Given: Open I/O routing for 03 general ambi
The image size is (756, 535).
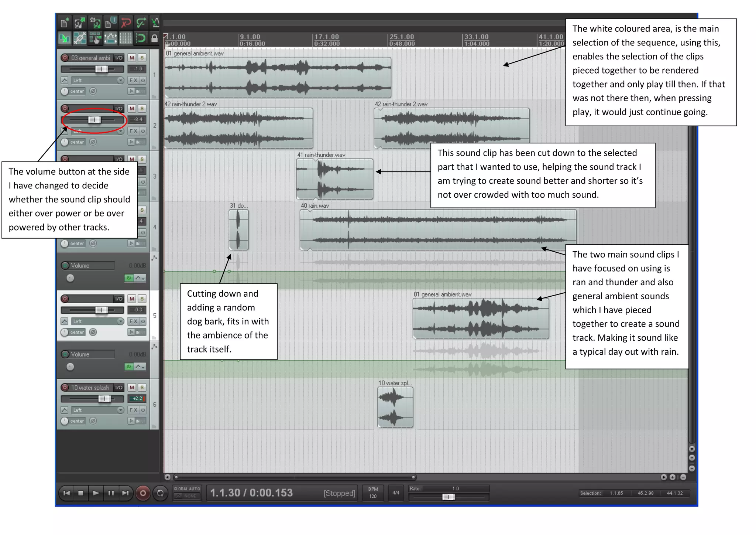Looking at the screenshot, I should point(119,58).
